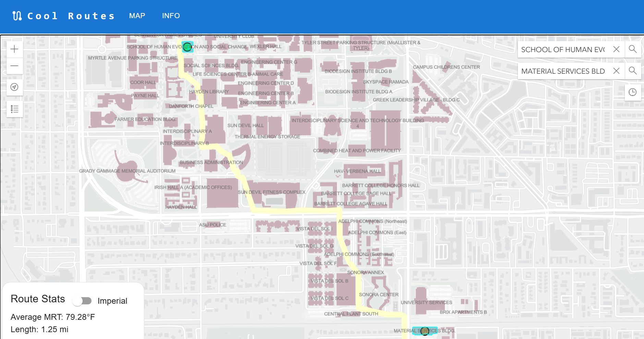Clear the School of Human Evolution search
Image resolution: width=644 pixels, height=339 pixels.
tap(616, 49)
